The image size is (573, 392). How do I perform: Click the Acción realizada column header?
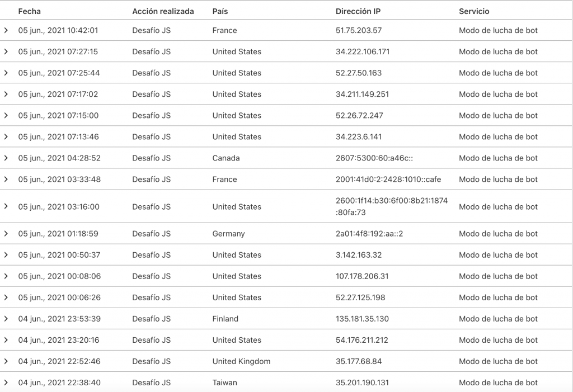(x=163, y=11)
